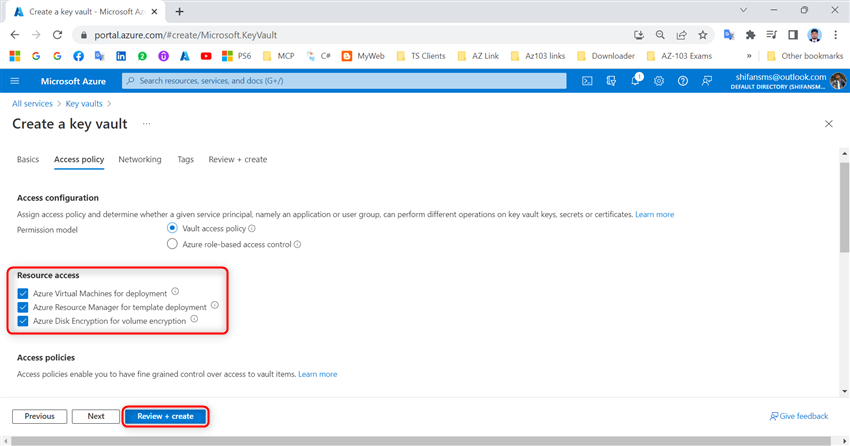850x446 pixels.
Task: Uncheck Azure Virtual Machines for deployment
Action: point(23,293)
